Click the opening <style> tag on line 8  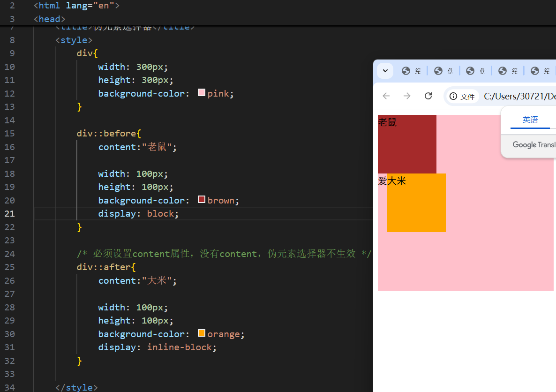tap(74, 40)
